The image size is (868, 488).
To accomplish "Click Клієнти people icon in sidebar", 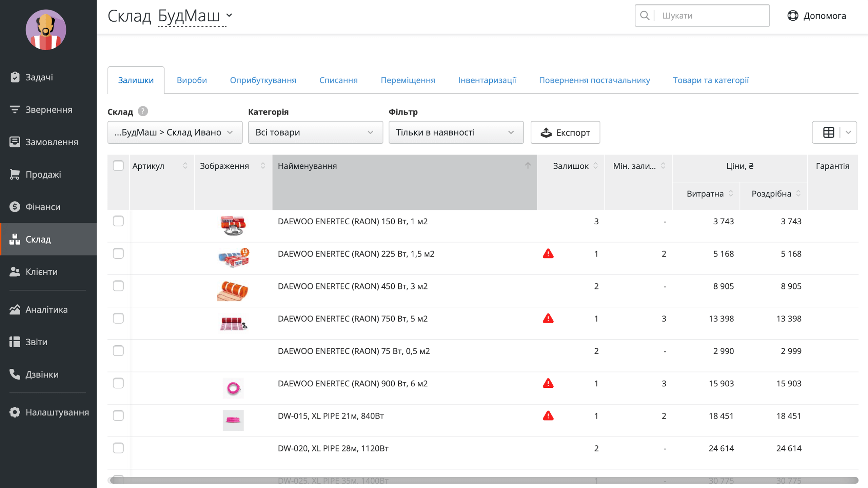I will [x=15, y=271].
